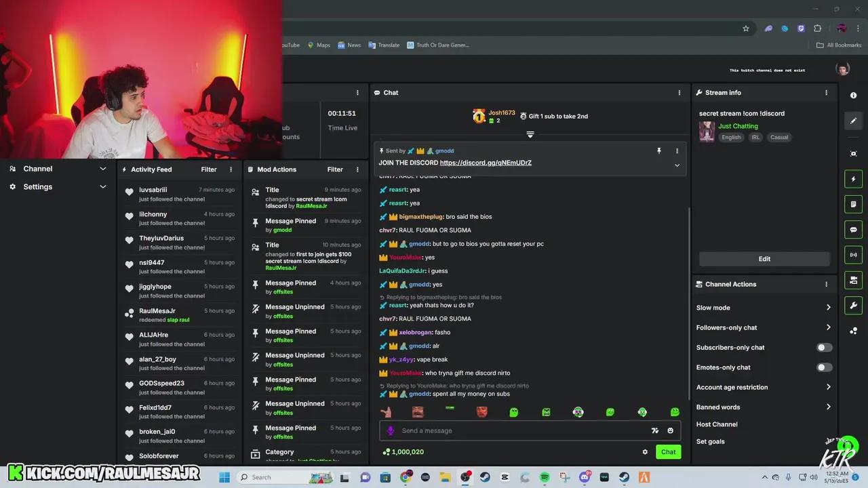Toggle the wrench stream info panel icon
The height and width of the screenshot is (488, 868).
[x=853, y=306]
